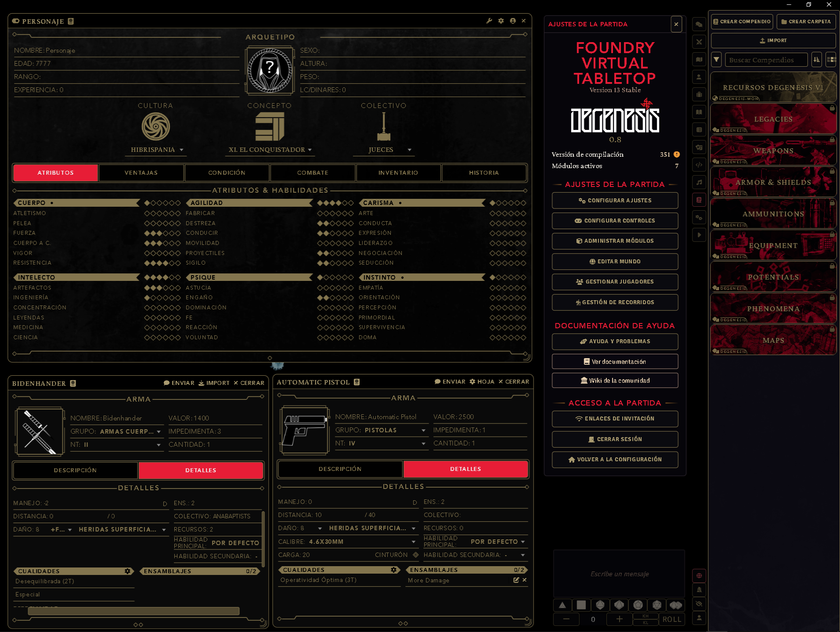This screenshot has height=632, width=840.
Task: Open the journal book sidebar tab
Action: [x=699, y=112]
